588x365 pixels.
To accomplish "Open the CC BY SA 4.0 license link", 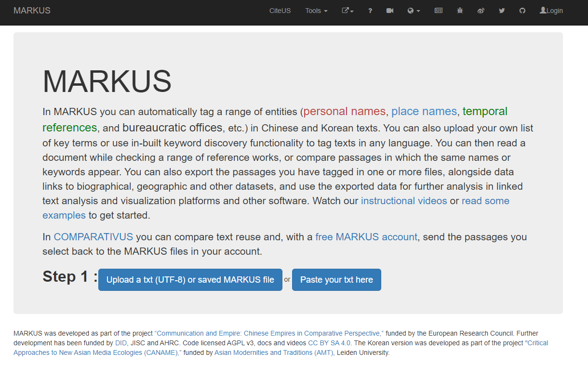I will (x=330, y=343).
